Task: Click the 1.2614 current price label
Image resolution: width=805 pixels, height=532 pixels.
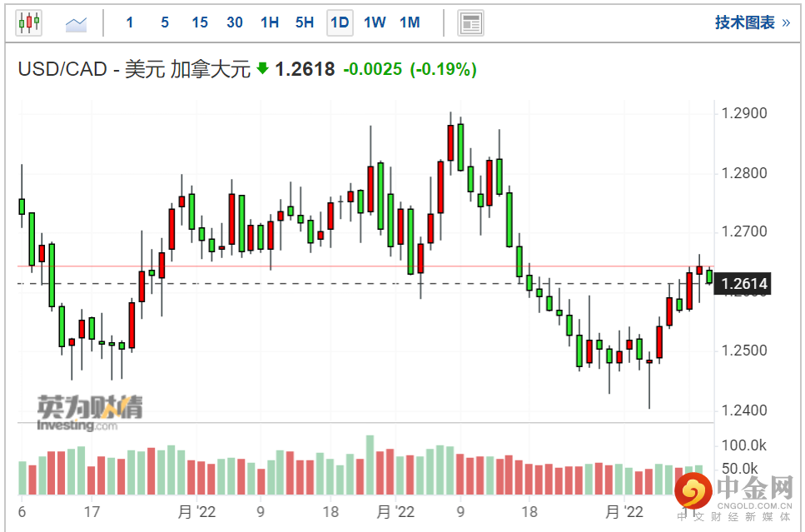Action: 743,283
